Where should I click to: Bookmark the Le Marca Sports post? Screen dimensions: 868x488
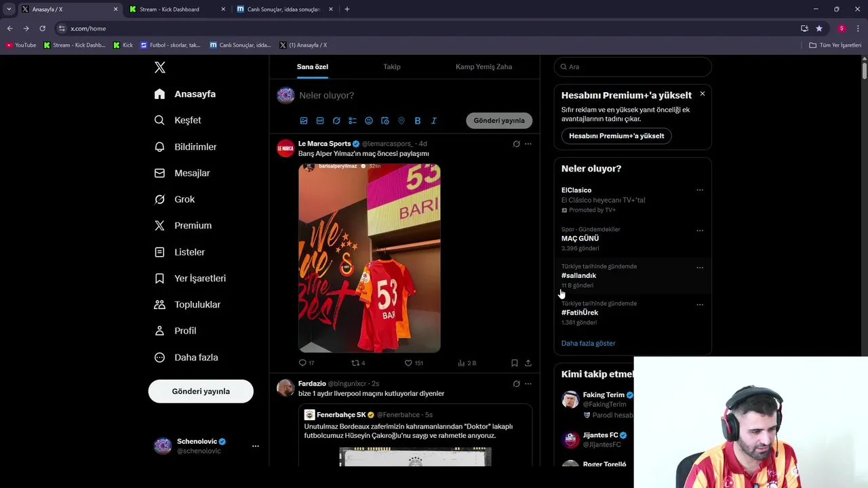(515, 363)
